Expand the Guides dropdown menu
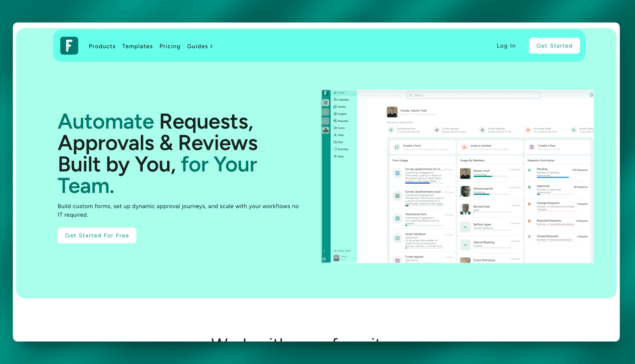The image size is (635, 364). [200, 46]
